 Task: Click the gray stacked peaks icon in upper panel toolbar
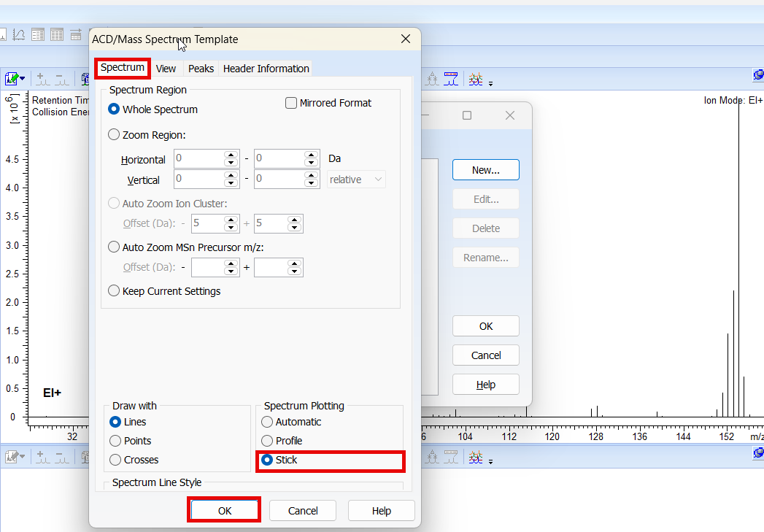pyautogui.click(x=432, y=79)
